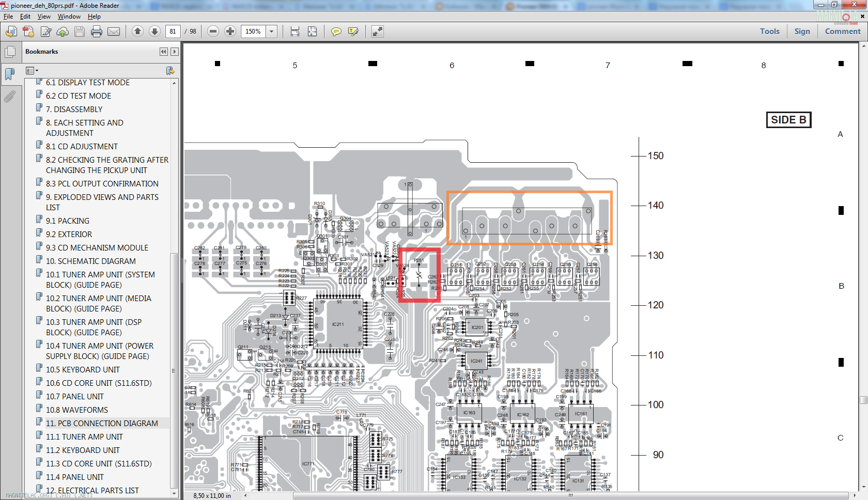
Task: Open the View menu
Action: coord(44,17)
